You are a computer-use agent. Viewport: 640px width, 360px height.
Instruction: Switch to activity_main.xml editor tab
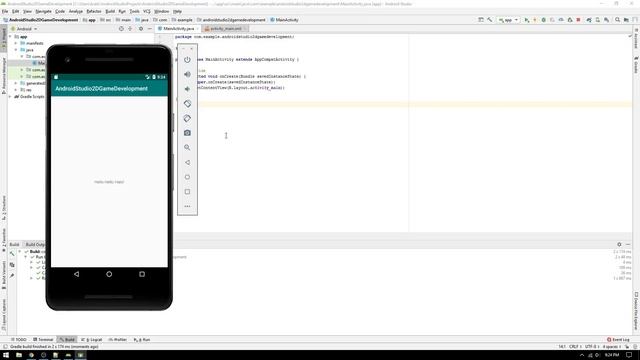[225, 29]
